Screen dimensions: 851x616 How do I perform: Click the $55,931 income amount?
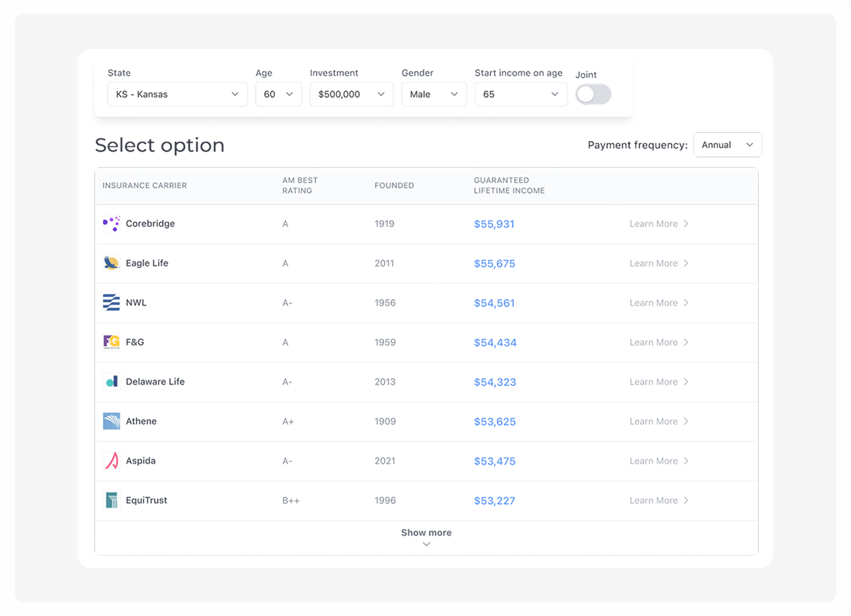pos(494,224)
